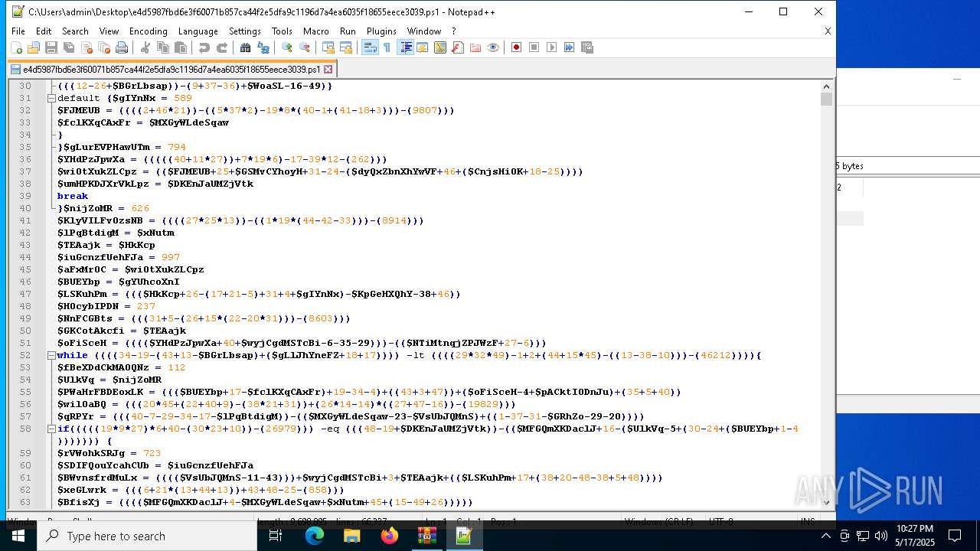Zoom out using the toolbar icon
980x551 pixels.
[x=305, y=47]
